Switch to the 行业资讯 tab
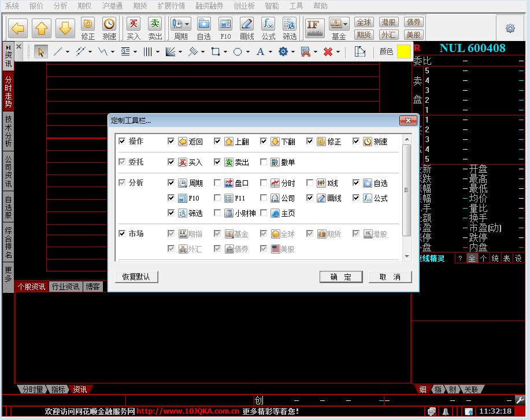This screenshot has width=530, height=420. pyautogui.click(x=65, y=287)
